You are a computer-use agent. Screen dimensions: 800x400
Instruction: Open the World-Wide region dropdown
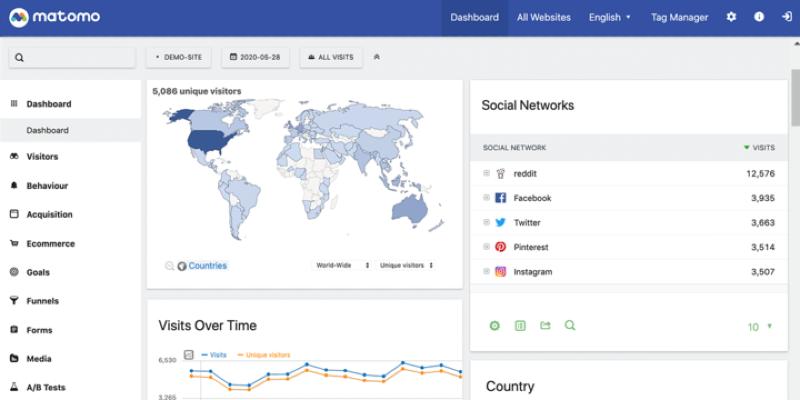342,265
